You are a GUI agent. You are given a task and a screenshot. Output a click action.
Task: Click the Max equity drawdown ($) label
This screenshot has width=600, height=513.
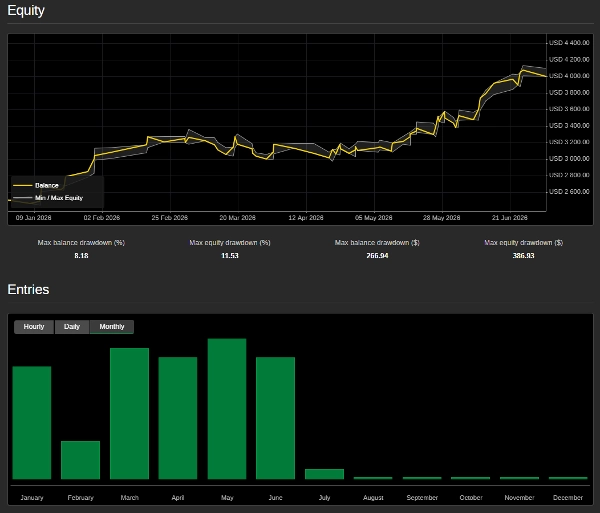[x=523, y=243]
